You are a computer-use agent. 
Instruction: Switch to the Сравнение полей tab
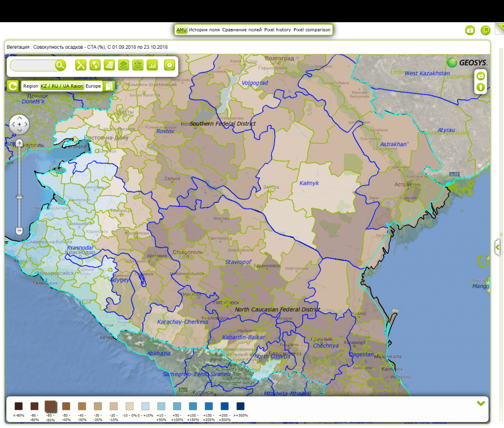(x=242, y=30)
